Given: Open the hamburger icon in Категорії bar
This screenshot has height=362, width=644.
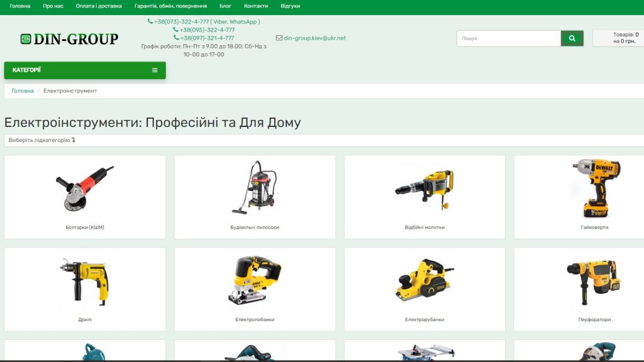Looking at the screenshot, I should (x=155, y=70).
